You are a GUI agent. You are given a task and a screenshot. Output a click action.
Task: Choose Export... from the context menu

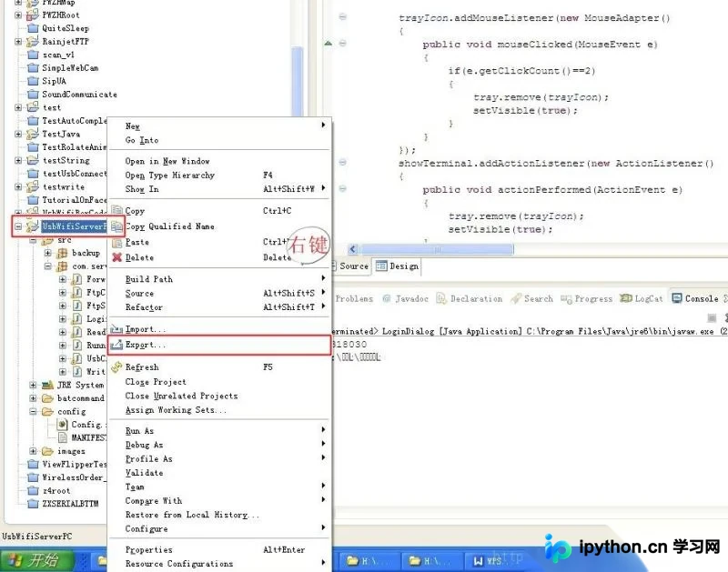coord(219,345)
